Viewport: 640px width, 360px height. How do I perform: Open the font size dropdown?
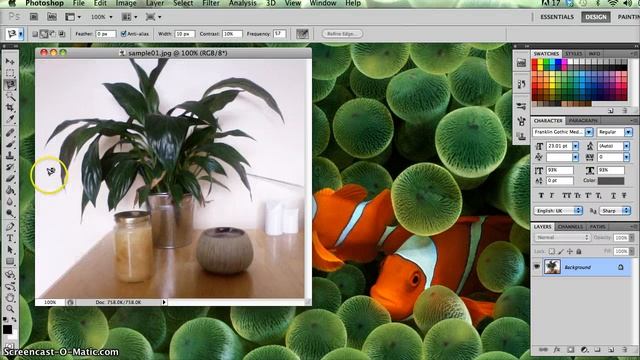[x=575, y=146]
